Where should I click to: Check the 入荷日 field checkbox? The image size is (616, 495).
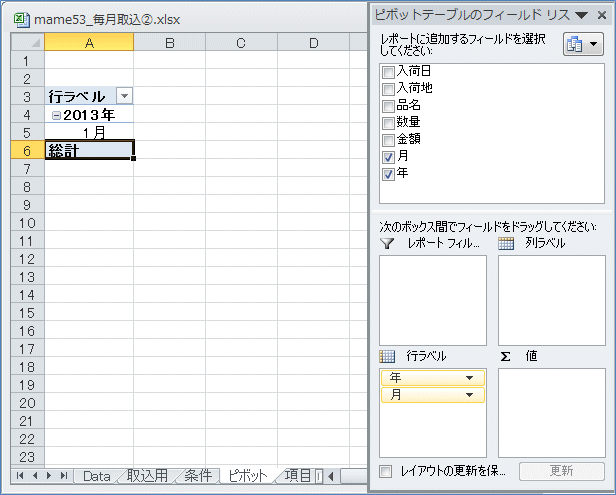tap(388, 72)
